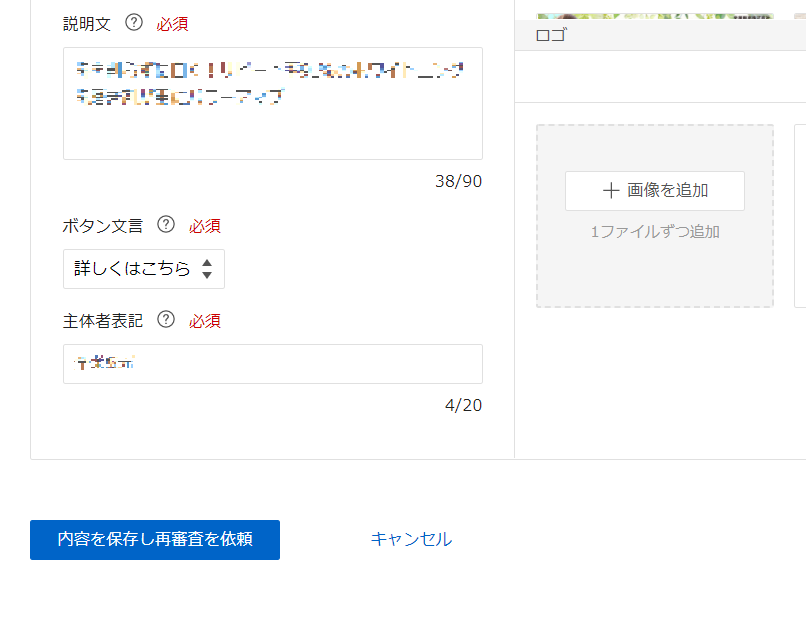Click the ロゴ section header
Image resolution: width=806 pixels, height=643 pixels.
[551, 35]
